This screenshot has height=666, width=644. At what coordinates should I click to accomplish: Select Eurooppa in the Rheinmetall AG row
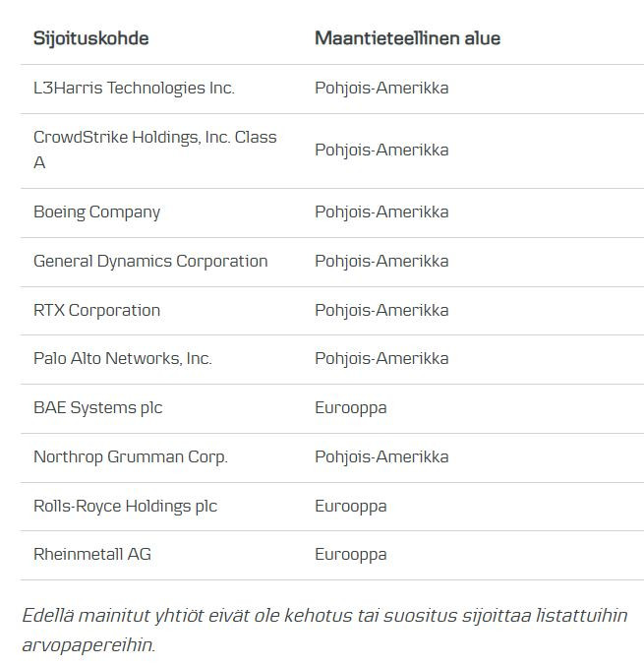pos(351,554)
